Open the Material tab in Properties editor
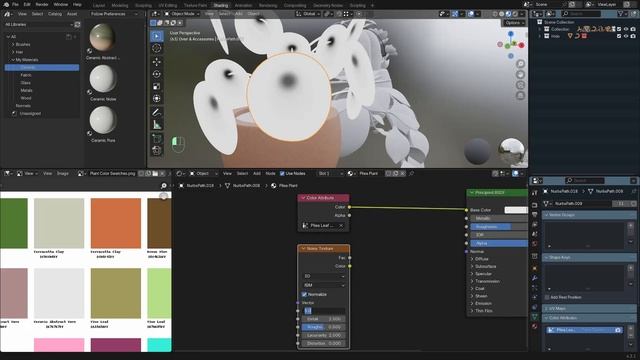 [535, 327]
